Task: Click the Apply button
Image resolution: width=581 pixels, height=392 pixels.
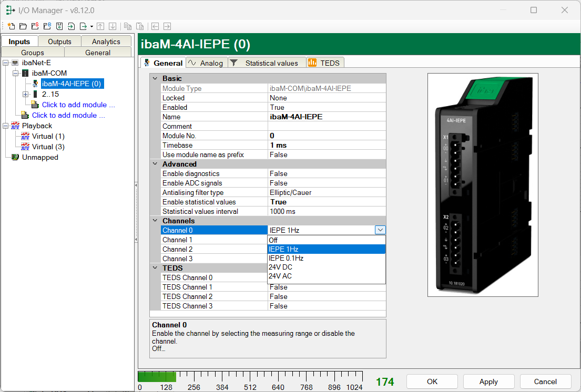Action: pyautogui.click(x=488, y=381)
